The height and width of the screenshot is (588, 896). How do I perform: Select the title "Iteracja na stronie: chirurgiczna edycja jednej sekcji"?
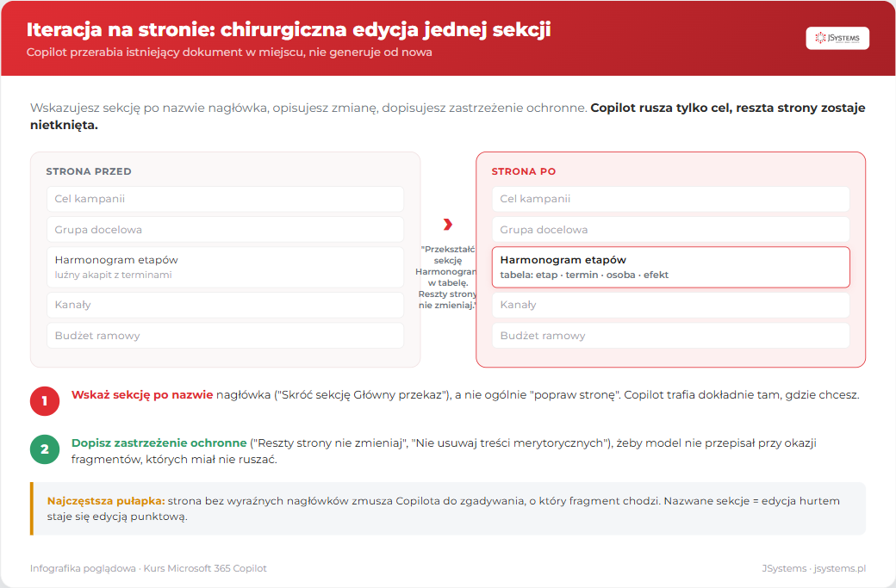tap(289, 29)
